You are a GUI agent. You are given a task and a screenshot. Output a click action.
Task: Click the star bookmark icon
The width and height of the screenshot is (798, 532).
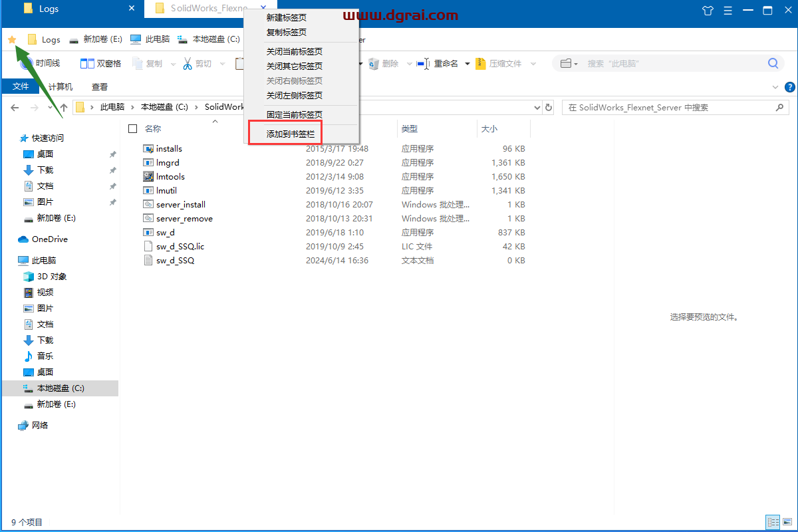pyautogui.click(x=12, y=40)
